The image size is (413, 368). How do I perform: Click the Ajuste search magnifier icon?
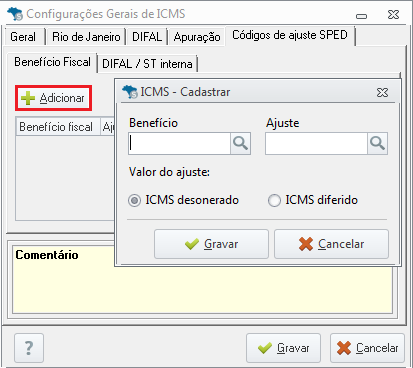(x=377, y=143)
